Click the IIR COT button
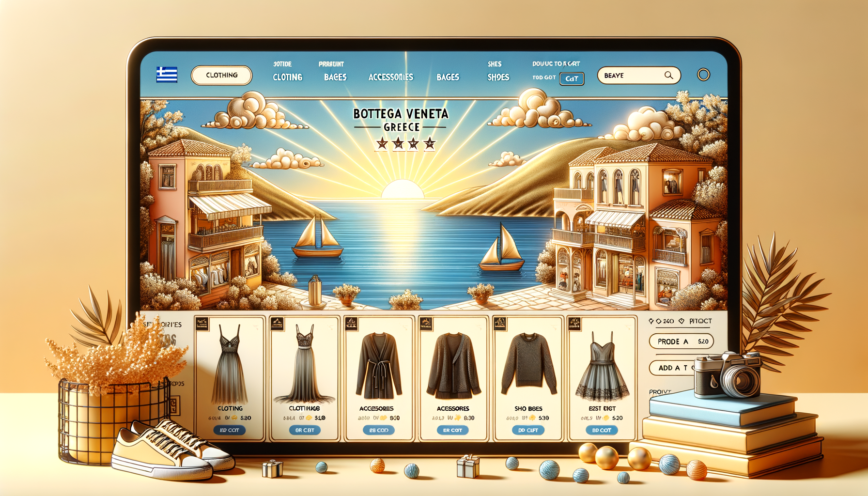 230,430
